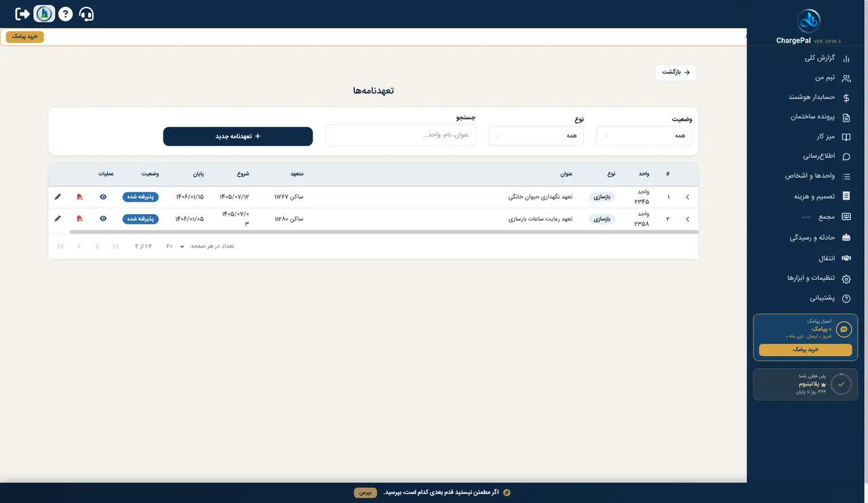Open the نوع filter dropdown
This screenshot has height=503, width=868.
536,136
